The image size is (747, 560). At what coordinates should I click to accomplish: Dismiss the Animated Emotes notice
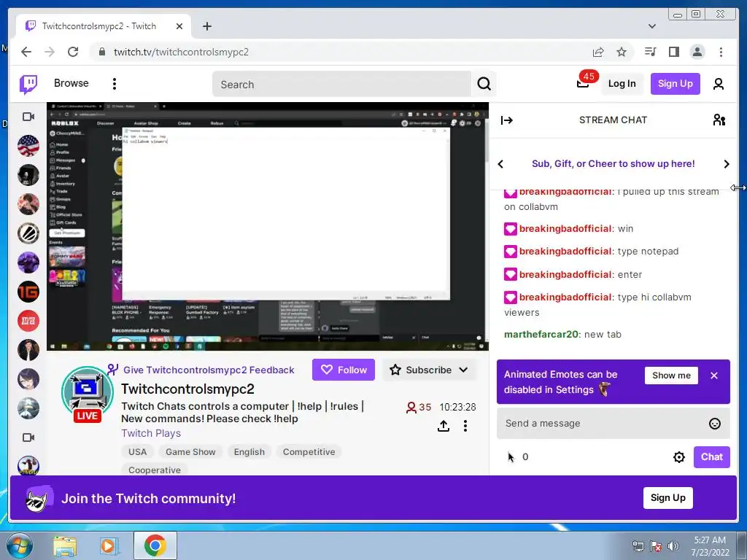[x=713, y=376]
